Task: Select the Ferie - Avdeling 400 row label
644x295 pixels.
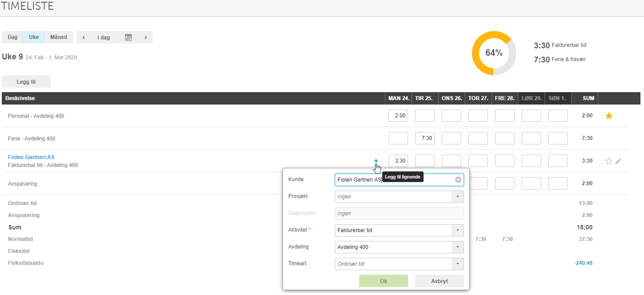Action: 31,139
